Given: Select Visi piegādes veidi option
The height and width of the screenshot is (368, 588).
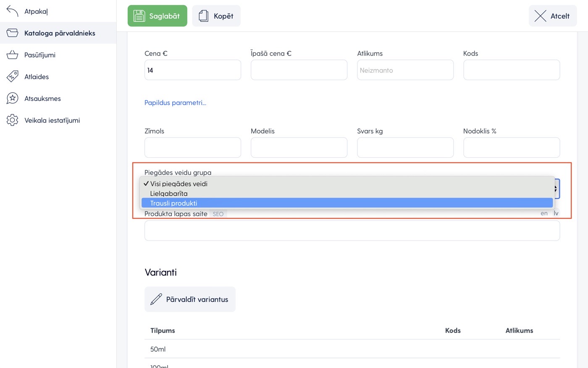Looking at the screenshot, I should (x=347, y=184).
